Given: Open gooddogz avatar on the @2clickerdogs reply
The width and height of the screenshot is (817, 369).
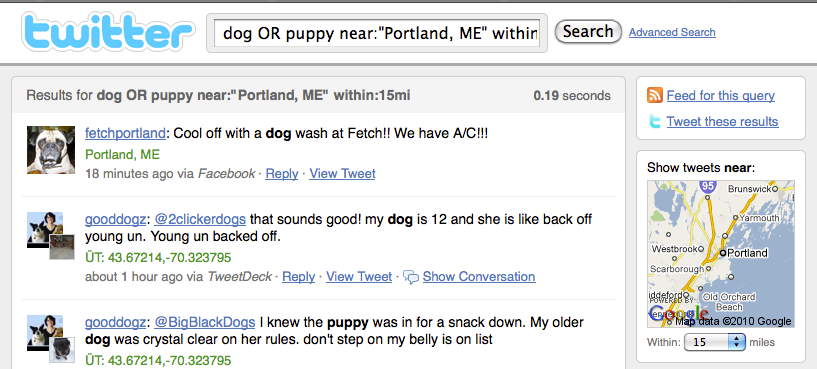Looking at the screenshot, I should (51, 235).
